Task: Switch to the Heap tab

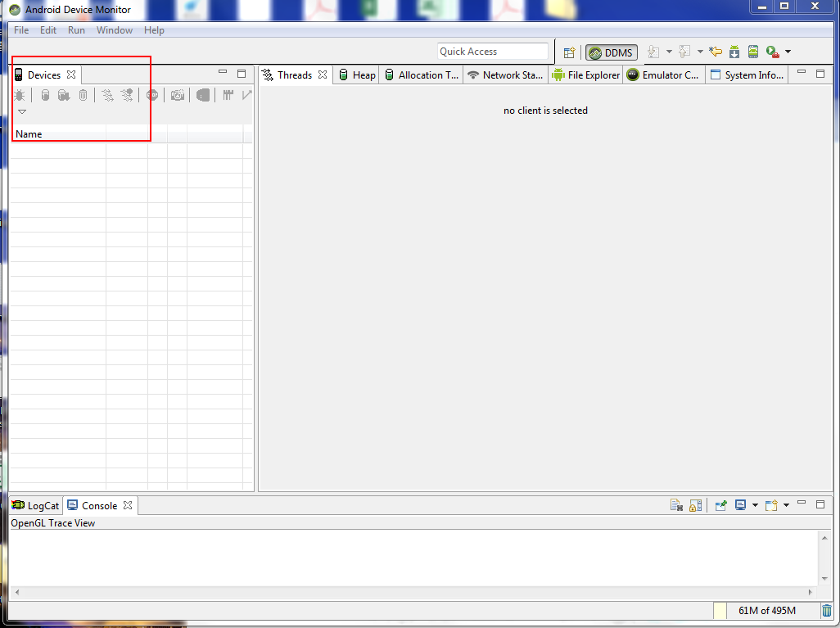Action: coord(357,75)
